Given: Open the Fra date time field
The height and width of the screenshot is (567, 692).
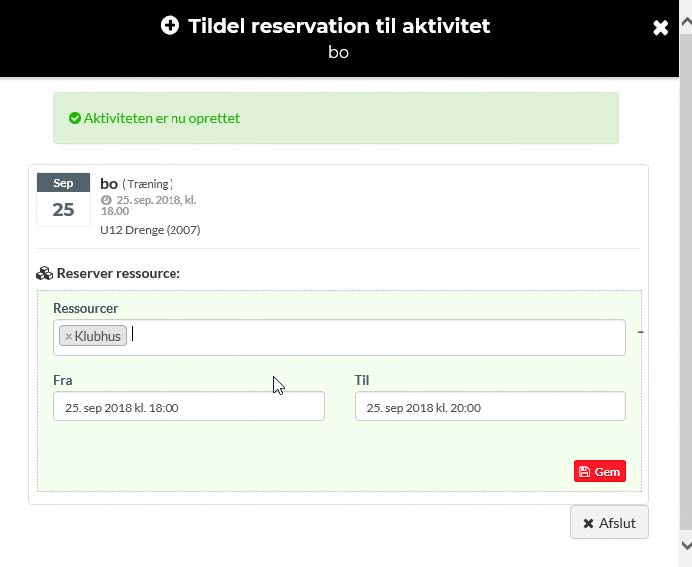Looking at the screenshot, I should tap(189, 406).
